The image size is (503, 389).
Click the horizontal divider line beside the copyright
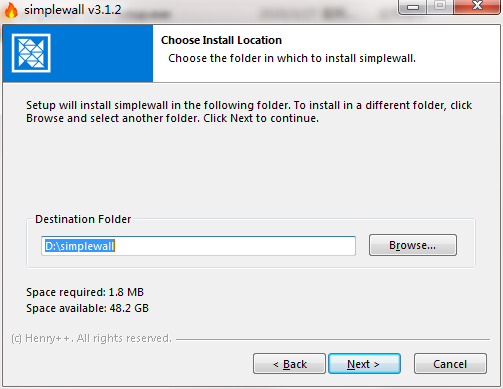click(x=333, y=340)
